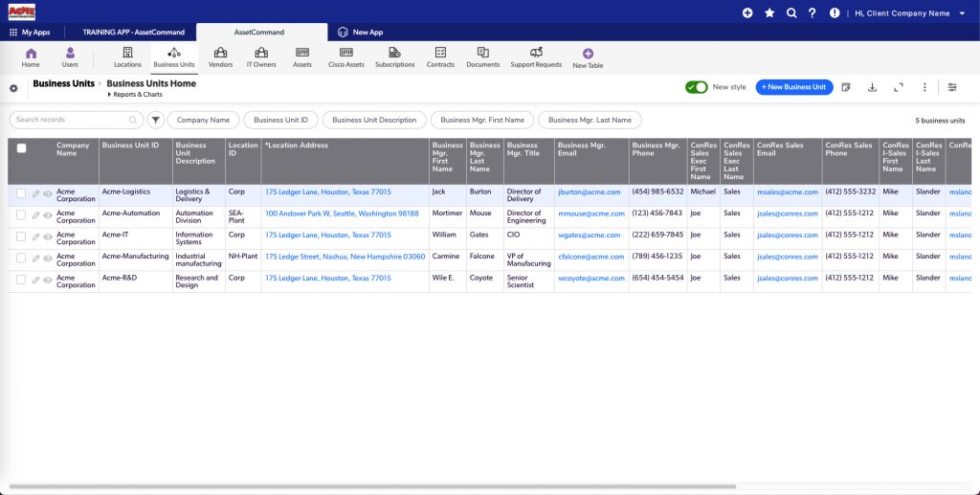Open 175 Ledge Street, Nashua address link
980x495 pixels.
click(345, 257)
